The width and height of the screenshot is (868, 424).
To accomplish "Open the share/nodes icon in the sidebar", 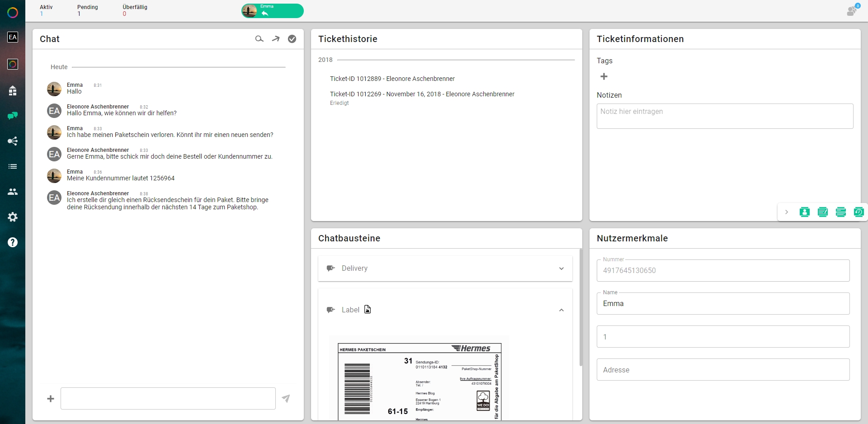I will tap(13, 141).
